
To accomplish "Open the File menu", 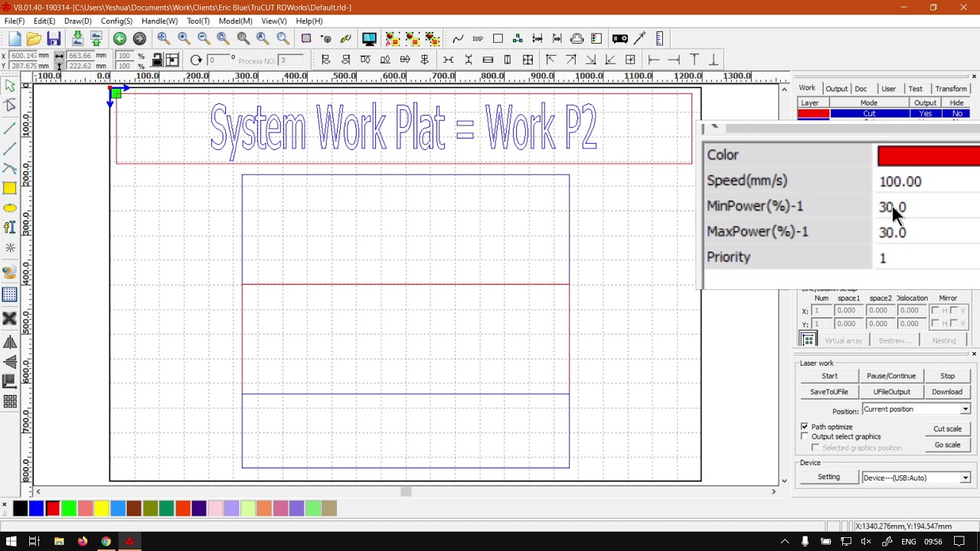I will click(15, 21).
